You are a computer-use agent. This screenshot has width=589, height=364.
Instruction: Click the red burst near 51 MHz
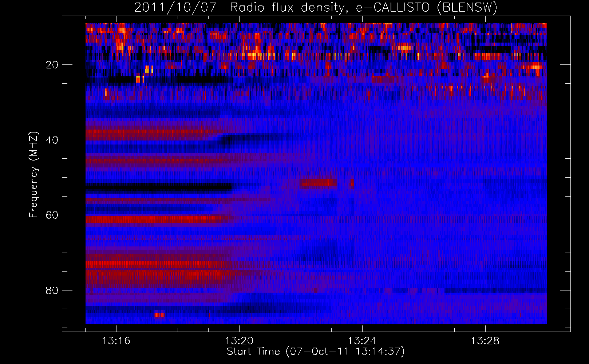(x=319, y=182)
